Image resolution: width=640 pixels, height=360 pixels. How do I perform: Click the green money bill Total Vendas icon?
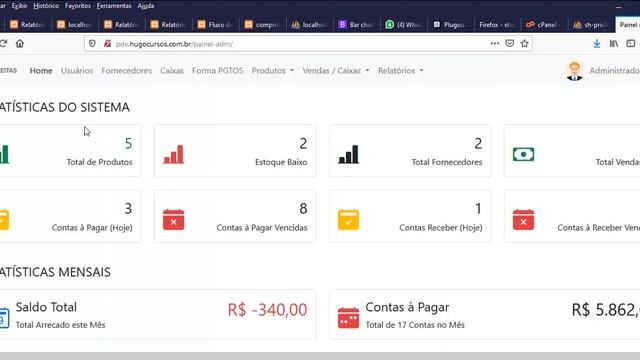523,154
